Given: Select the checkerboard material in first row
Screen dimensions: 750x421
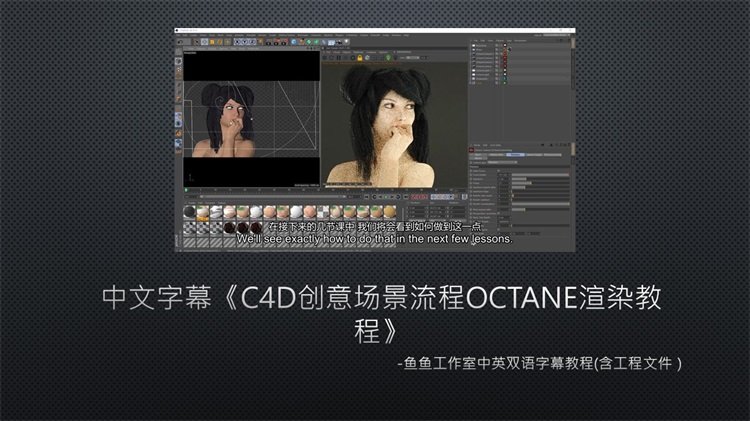Looking at the screenshot, I should (x=323, y=212).
